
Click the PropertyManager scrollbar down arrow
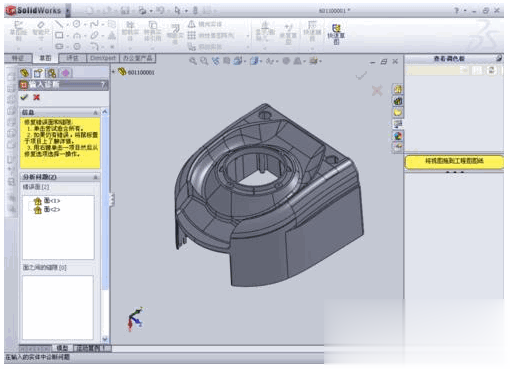105,339
